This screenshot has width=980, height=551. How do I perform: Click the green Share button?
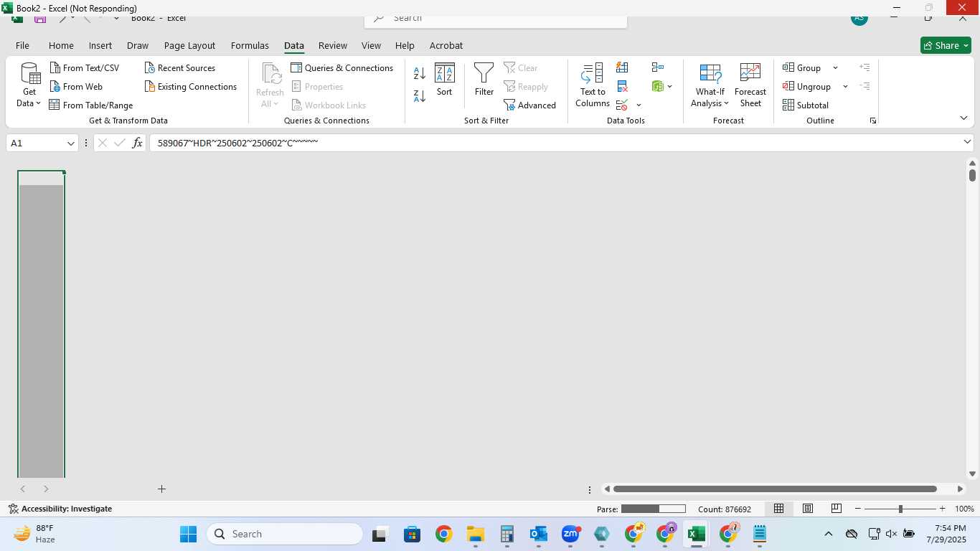[946, 45]
